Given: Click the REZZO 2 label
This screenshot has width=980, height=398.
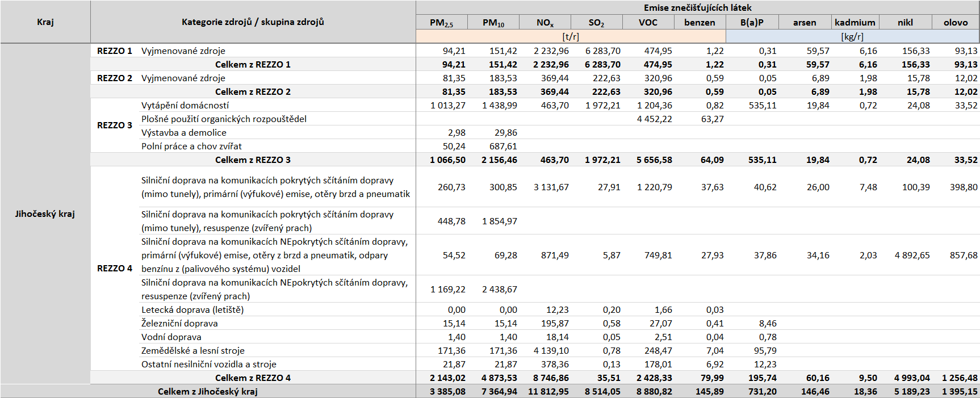Looking at the screenshot, I should (x=115, y=78).
